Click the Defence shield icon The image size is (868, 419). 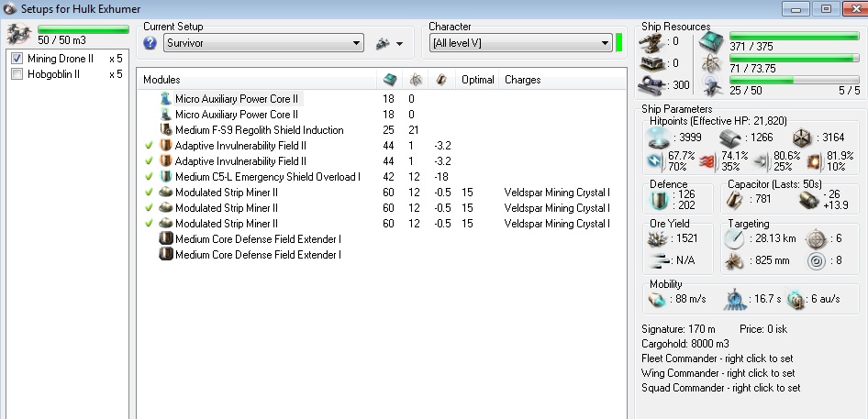658,200
